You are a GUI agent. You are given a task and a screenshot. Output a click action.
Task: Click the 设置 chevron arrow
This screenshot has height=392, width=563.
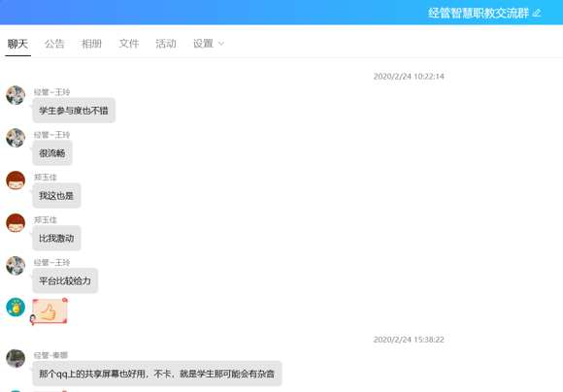[x=221, y=44]
